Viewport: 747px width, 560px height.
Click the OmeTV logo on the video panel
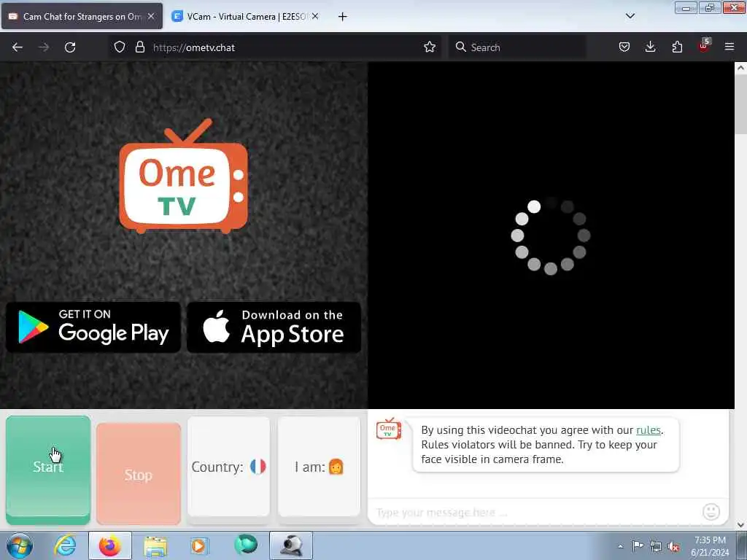pyautogui.click(x=183, y=176)
